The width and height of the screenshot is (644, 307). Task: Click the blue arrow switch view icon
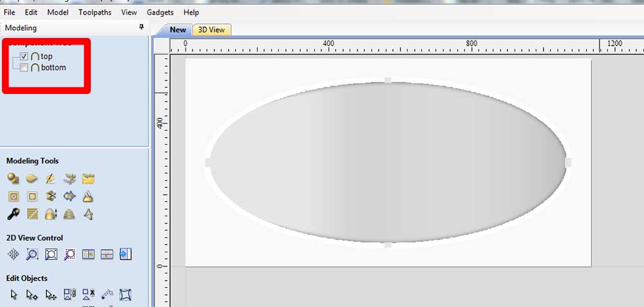click(x=126, y=254)
